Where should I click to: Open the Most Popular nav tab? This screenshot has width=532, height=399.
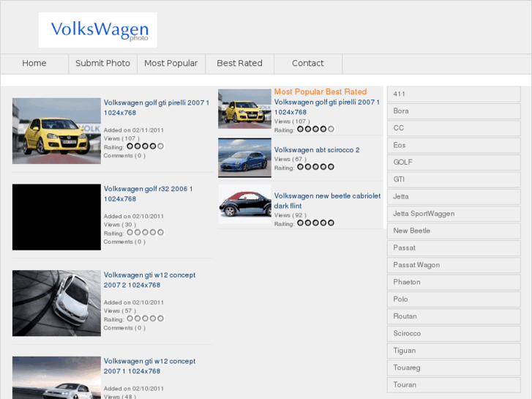tap(171, 64)
